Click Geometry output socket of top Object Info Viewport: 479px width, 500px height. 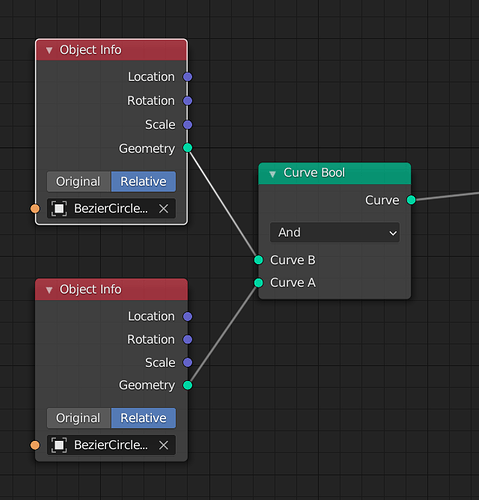click(x=188, y=148)
